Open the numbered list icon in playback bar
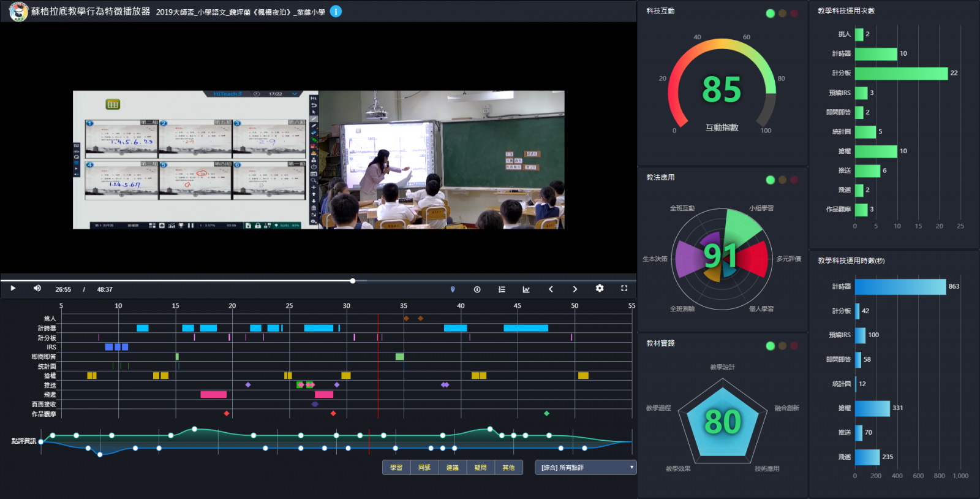The image size is (980, 499). click(x=502, y=289)
